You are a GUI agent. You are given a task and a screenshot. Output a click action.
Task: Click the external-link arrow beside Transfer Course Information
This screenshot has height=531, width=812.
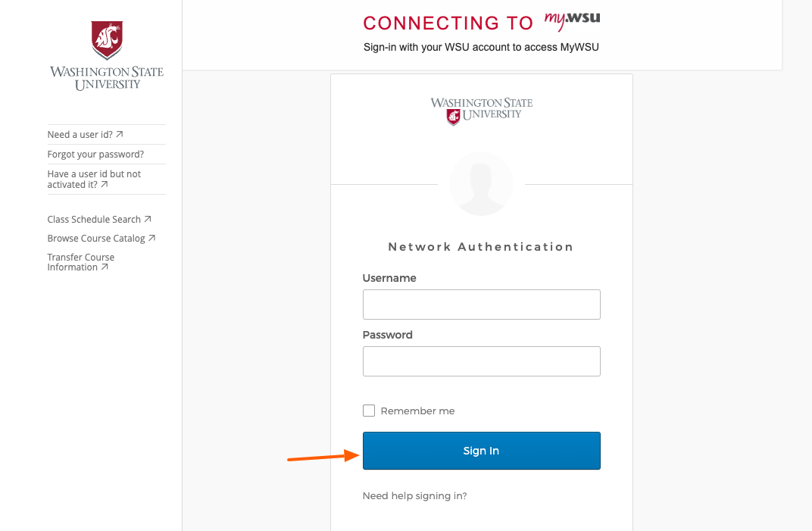point(105,267)
